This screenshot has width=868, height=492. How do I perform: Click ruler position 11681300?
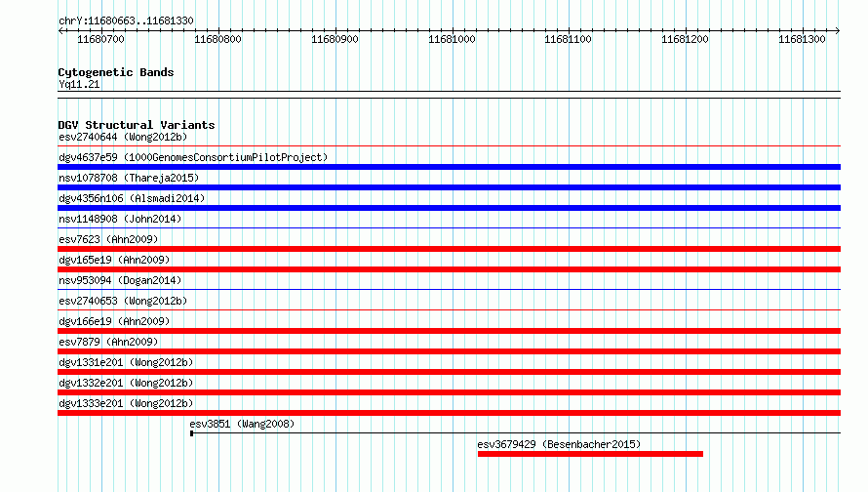point(802,39)
